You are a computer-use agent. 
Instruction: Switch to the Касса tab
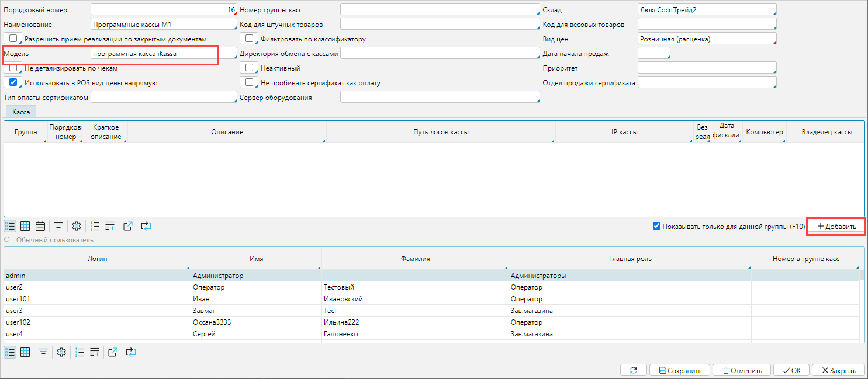pyautogui.click(x=20, y=111)
